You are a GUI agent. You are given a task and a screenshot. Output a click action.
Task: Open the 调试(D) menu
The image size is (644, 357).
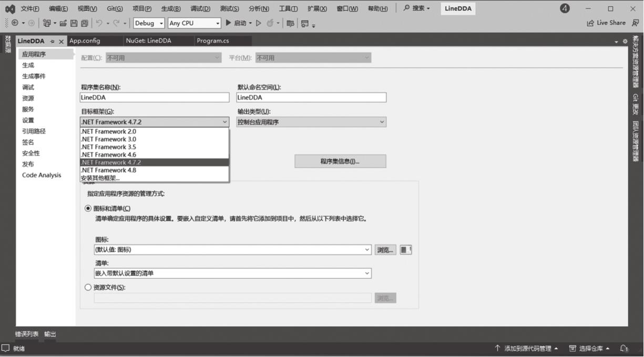click(x=200, y=8)
